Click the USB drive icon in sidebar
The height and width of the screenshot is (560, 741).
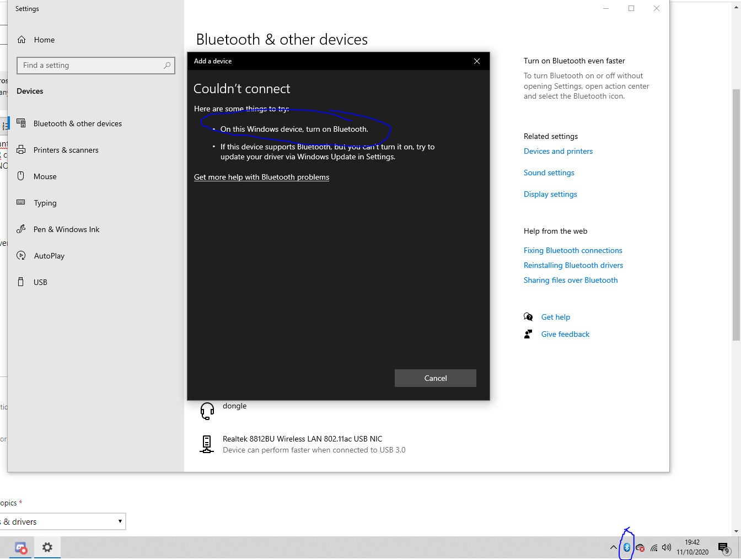pyautogui.click(x=21, y=282)
